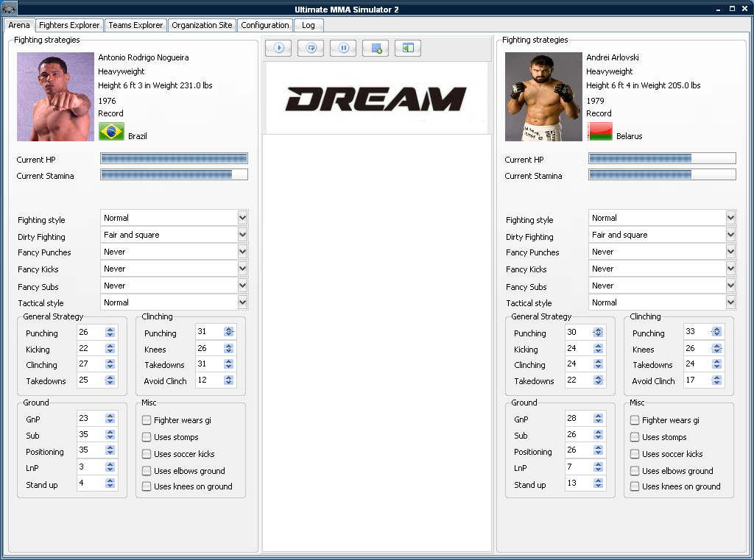754x560 pixels.
Task: Click Nogueira's fighter portrait
Action: coord(56,96)
